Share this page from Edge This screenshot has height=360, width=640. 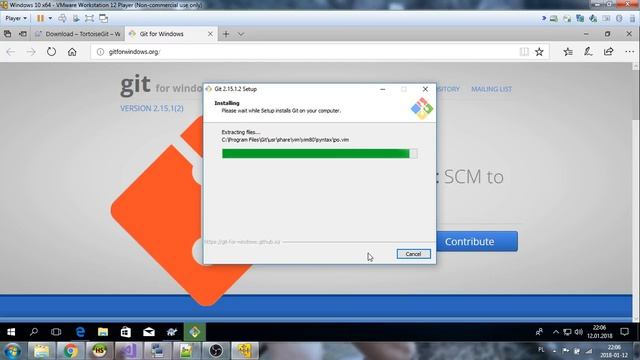coord(609,52)
